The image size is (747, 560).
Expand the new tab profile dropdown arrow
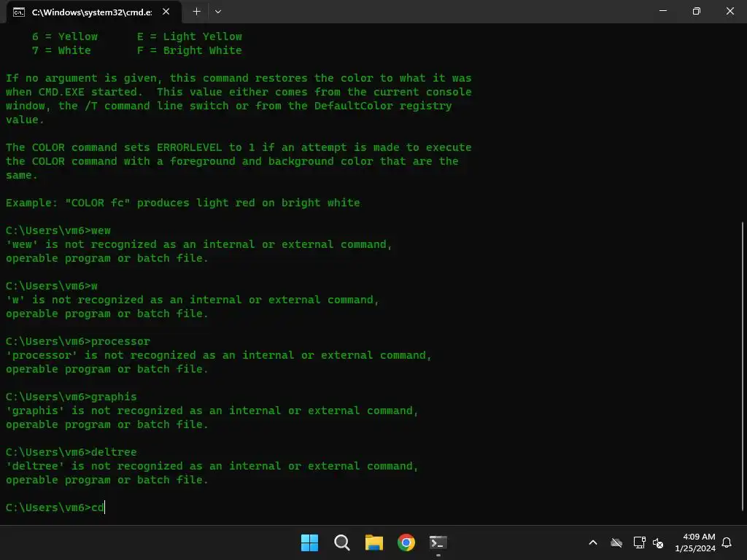point(217,12)
